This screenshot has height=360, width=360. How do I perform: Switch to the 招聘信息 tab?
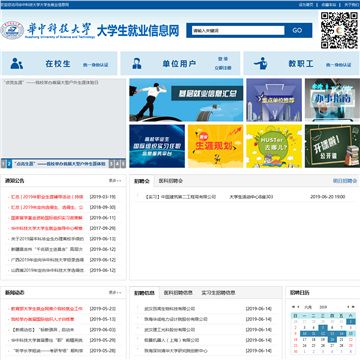pos(144,293)
